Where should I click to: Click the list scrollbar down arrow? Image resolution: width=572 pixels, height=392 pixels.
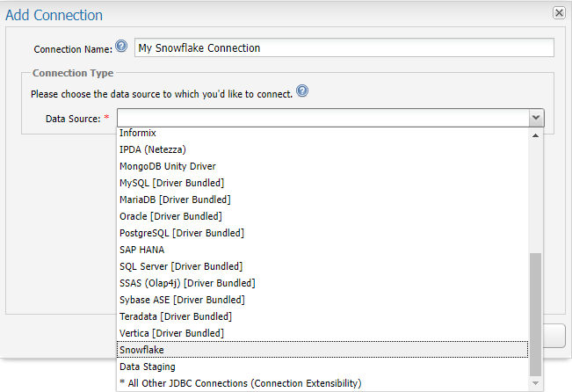(535, 383)
